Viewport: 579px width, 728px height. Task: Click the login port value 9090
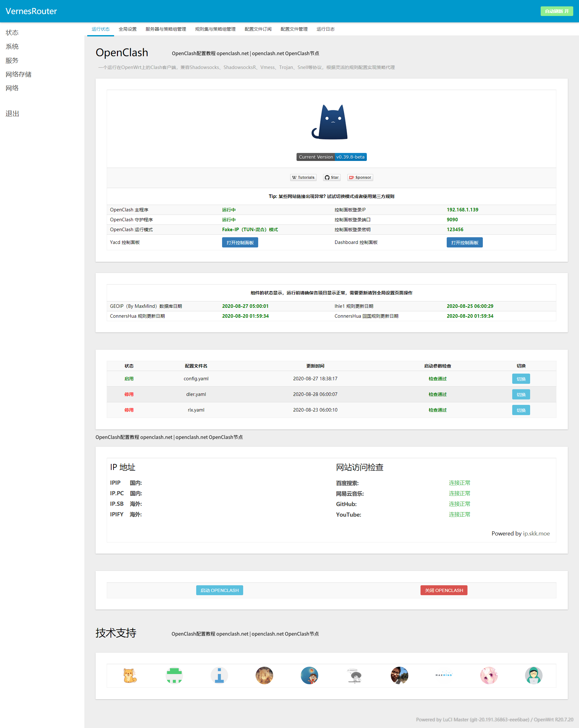click(x=452, y=219)
